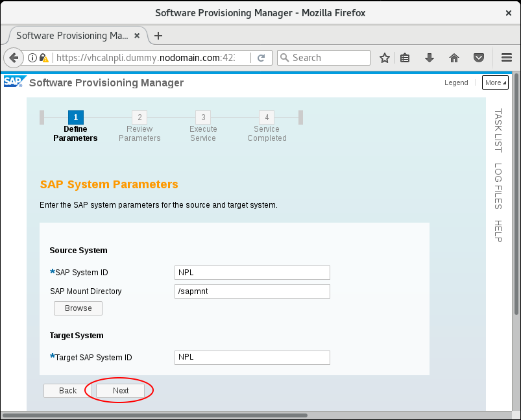Click the Back button

point(67,391)
